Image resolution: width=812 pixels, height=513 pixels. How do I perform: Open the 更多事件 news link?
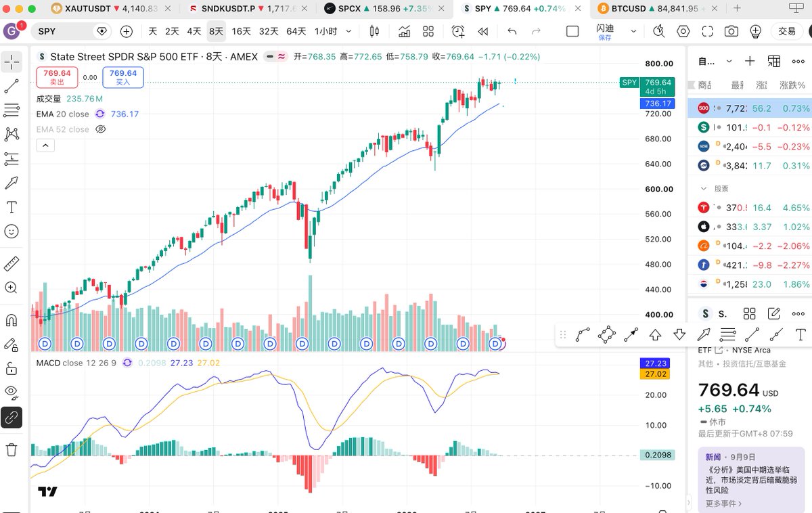pyautogui.click(x=723, y=504)
